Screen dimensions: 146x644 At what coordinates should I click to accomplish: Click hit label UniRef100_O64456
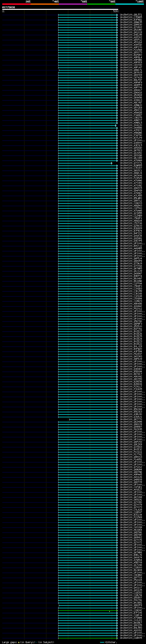click(x=131, y=98)
